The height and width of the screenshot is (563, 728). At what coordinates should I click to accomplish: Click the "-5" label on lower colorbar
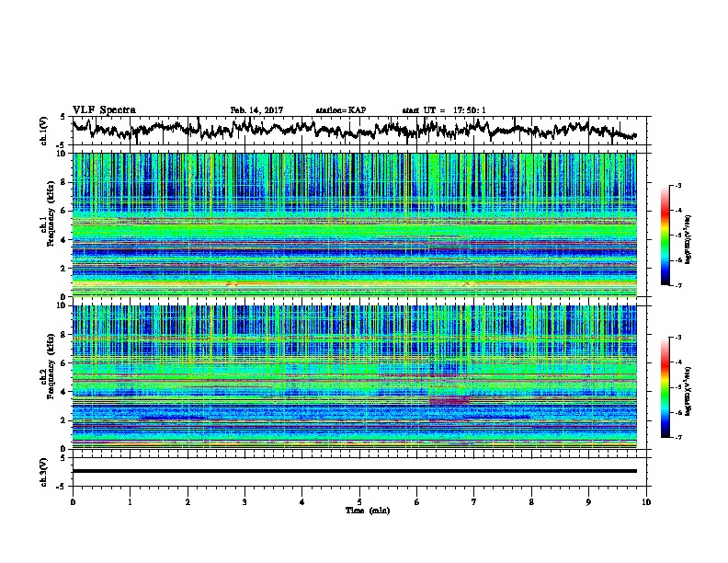(x=677, y=387)
